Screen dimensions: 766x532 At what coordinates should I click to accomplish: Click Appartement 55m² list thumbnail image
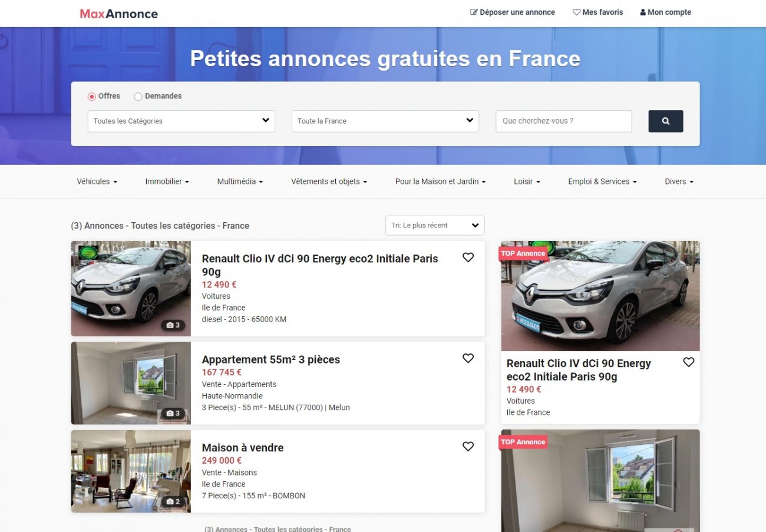(x=131, y=383)
